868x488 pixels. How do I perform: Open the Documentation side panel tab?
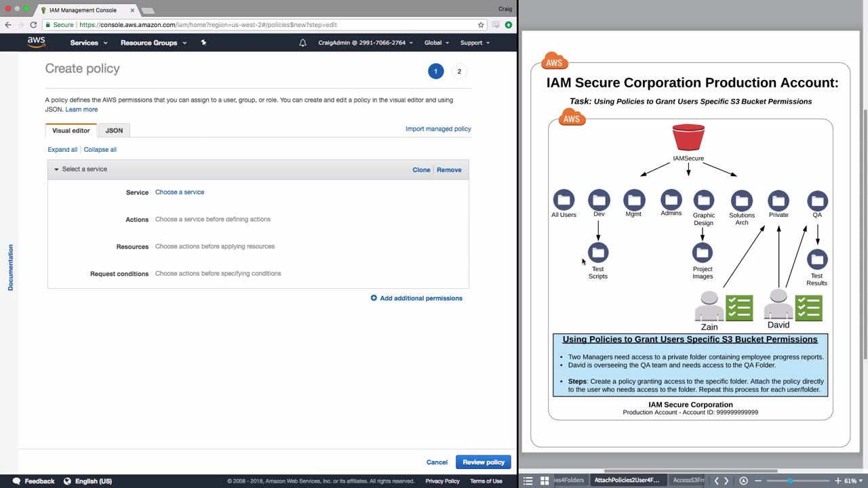(x=10, y=268)
